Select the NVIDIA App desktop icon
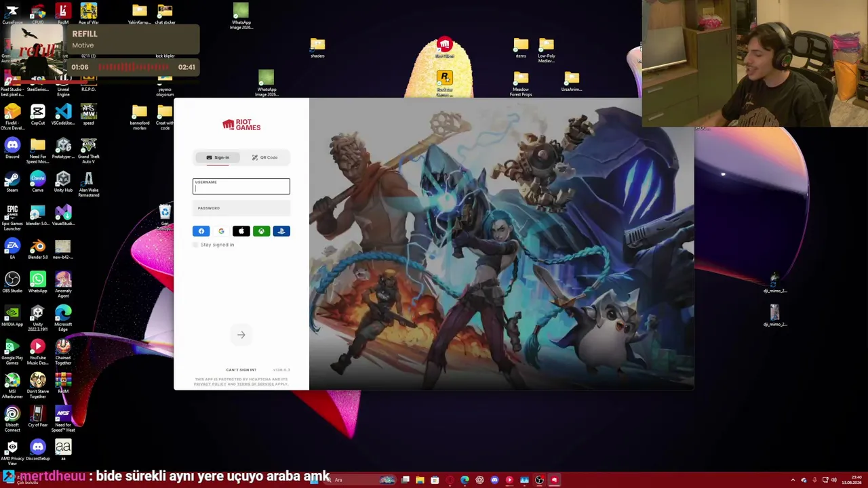The image size is (868, 488). [x=12, y=315]
